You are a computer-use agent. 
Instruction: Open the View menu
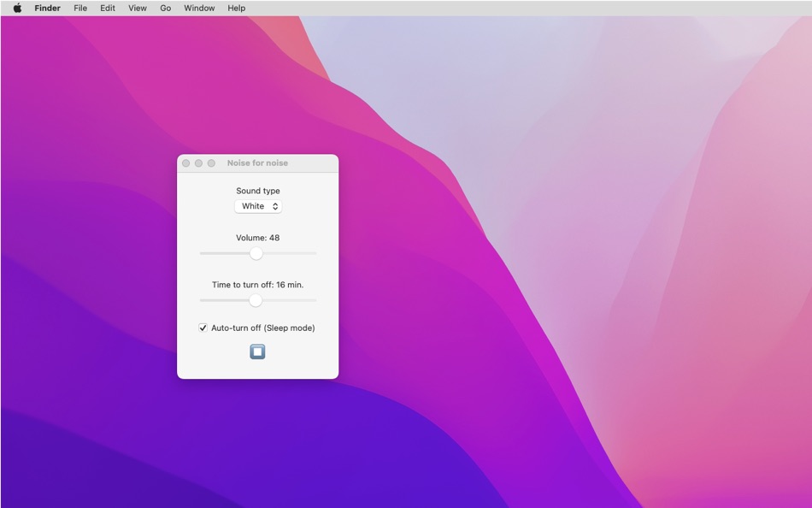click(x=137, y=8)
